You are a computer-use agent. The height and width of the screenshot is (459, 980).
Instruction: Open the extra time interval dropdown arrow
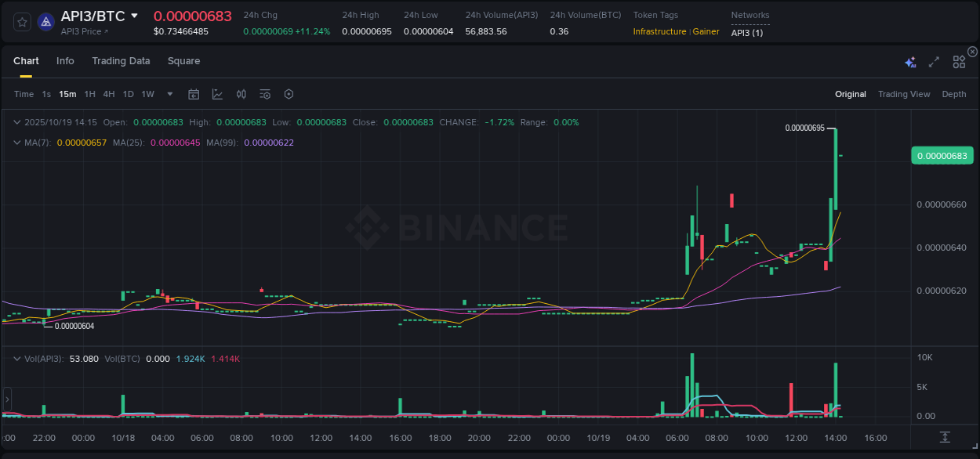(169, 94)
